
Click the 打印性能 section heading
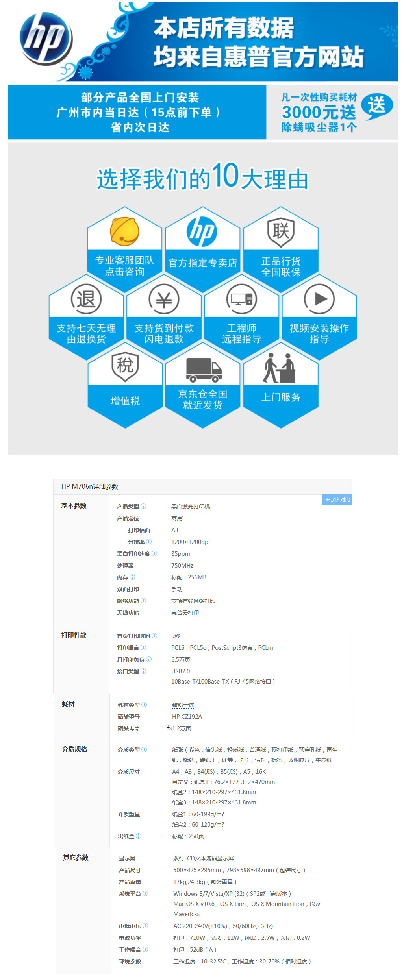click(74, 635)
